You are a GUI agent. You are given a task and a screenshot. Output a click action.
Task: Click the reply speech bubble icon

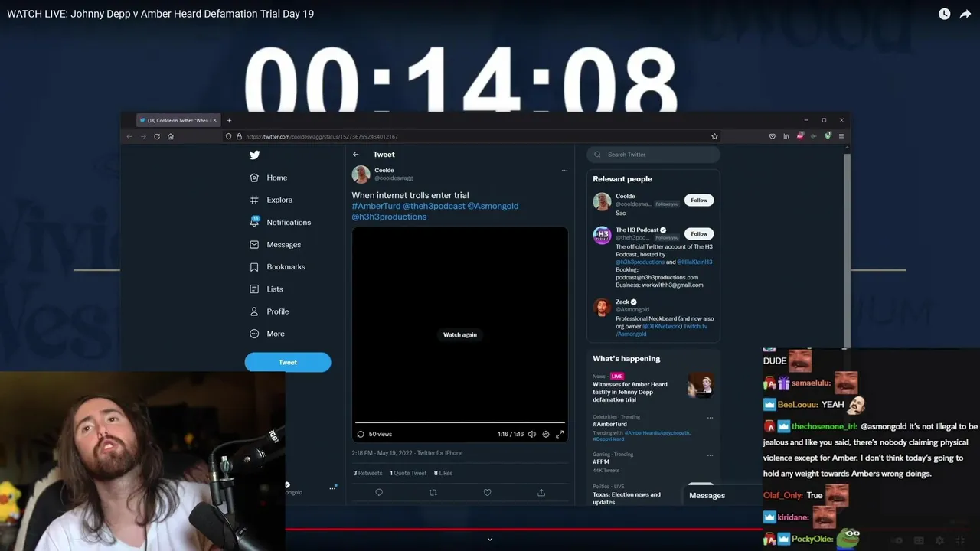click(x=379, y=493)
